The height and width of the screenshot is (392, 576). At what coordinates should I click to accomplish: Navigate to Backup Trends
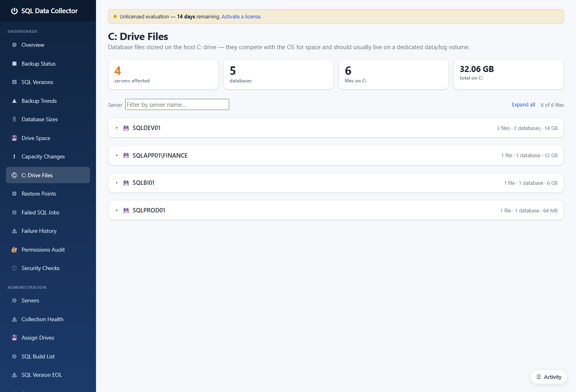click(48, 101)
